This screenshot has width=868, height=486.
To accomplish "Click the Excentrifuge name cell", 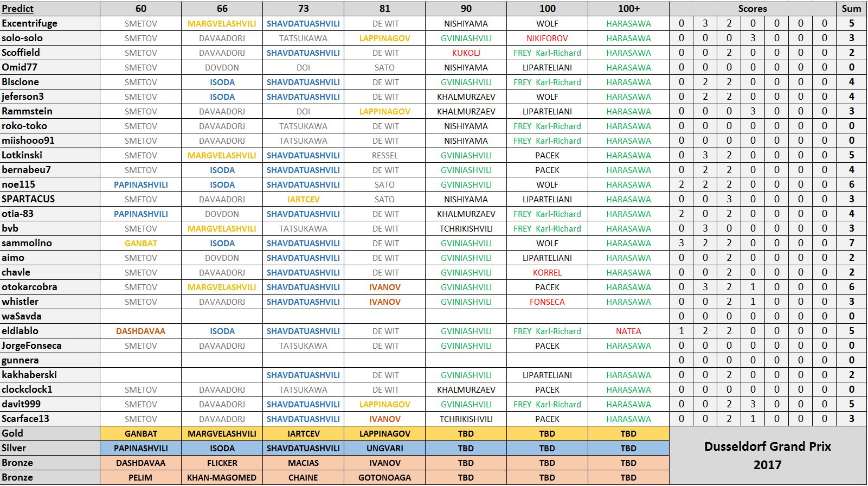I will coord(50,23).
